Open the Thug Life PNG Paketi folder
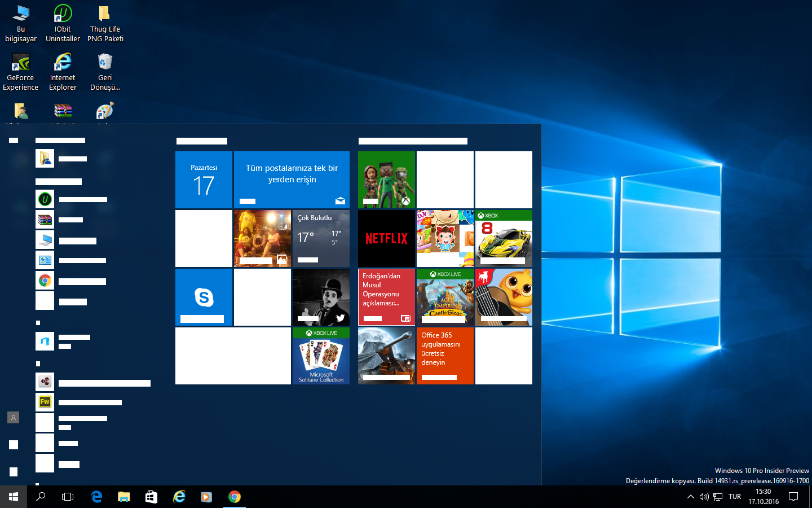 point(105,24)
